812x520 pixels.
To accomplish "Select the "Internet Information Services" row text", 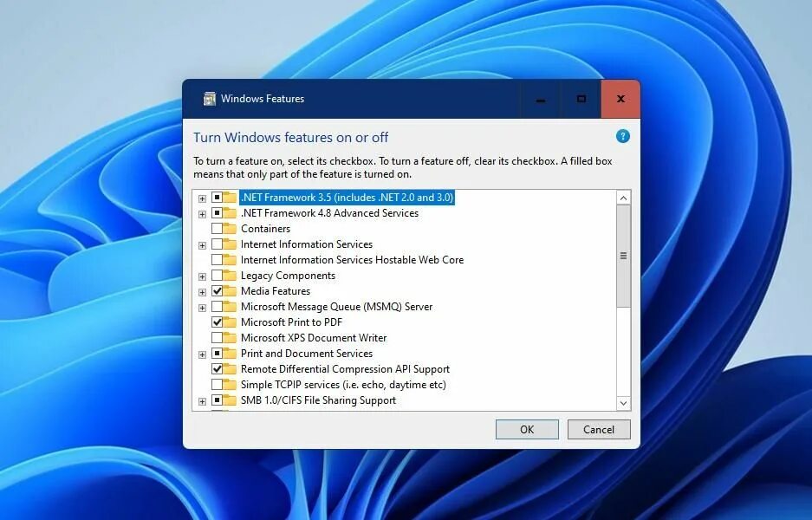I will (x=307, y=244).
